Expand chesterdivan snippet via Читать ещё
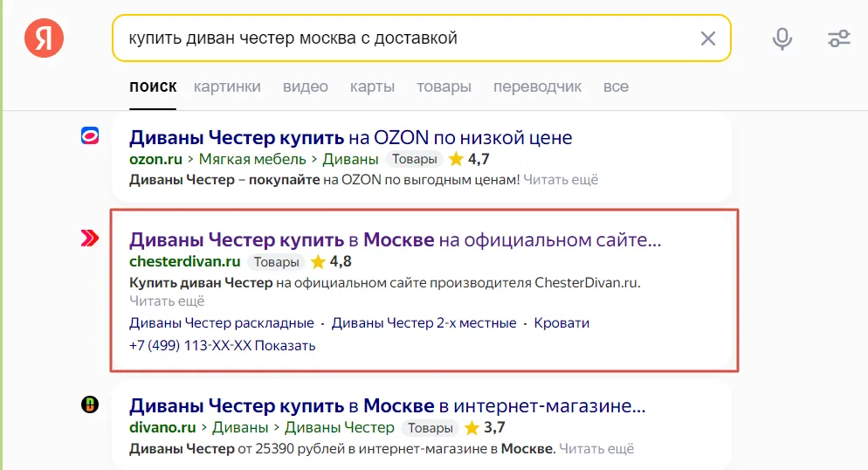Screen dimensions: 868x470 (167, 301)
